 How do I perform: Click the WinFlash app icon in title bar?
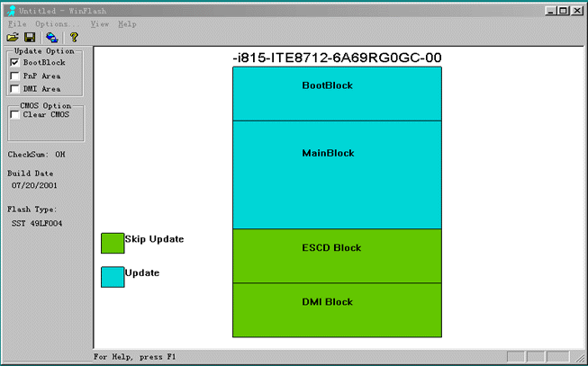[x=11, y=11]
